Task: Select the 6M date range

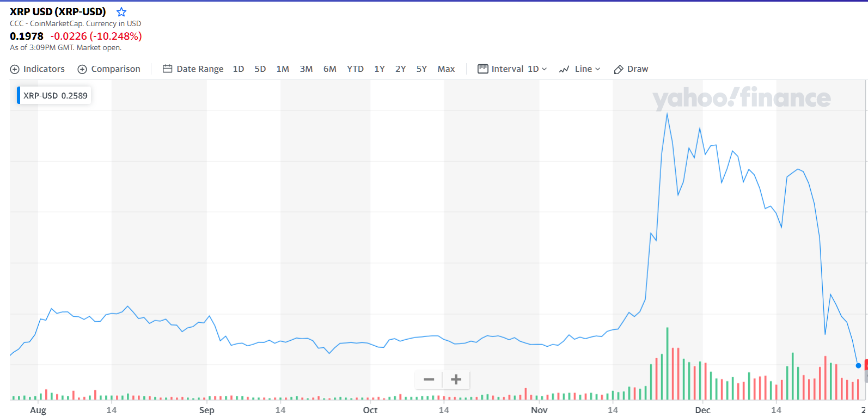Action: 330,69
